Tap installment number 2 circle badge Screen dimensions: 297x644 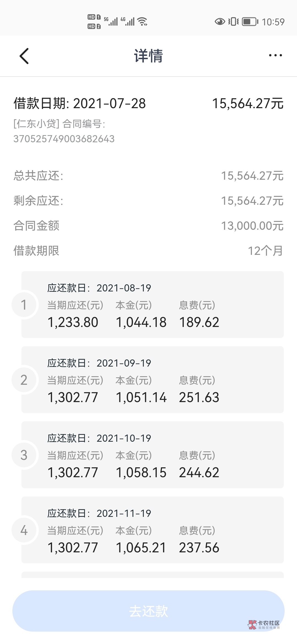tap(24, 380)
